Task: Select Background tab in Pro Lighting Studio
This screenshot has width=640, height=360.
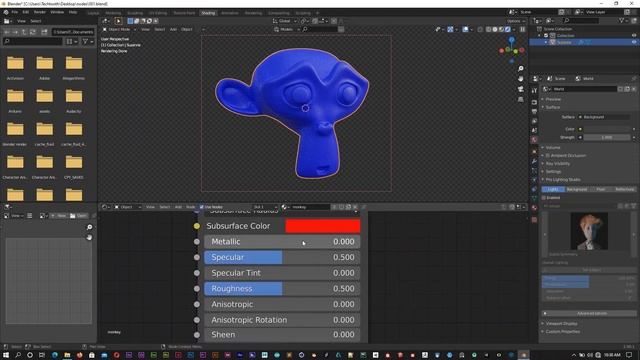Action: click(x=577, y=189)
